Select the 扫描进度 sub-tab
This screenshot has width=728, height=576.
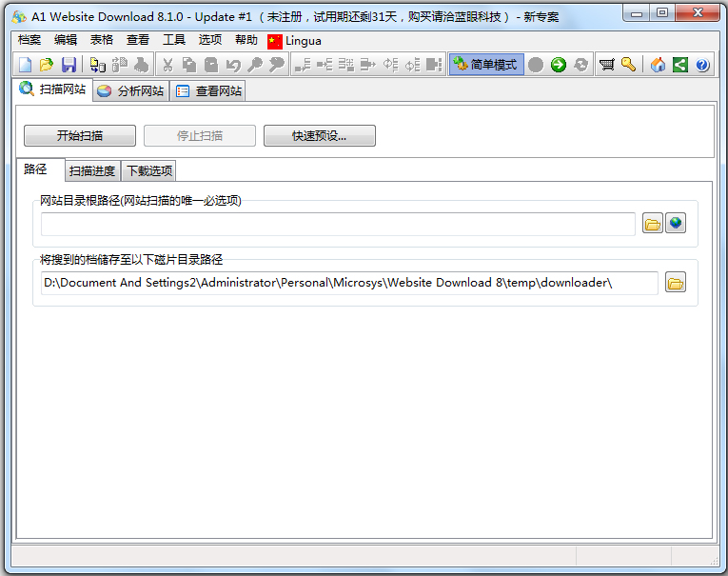(x=92, y=171)
